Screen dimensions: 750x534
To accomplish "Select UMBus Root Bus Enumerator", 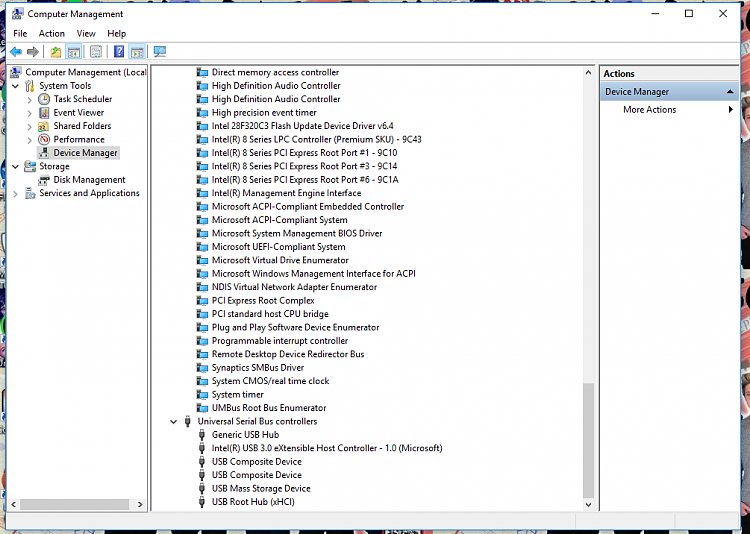I will click(269, 408).
